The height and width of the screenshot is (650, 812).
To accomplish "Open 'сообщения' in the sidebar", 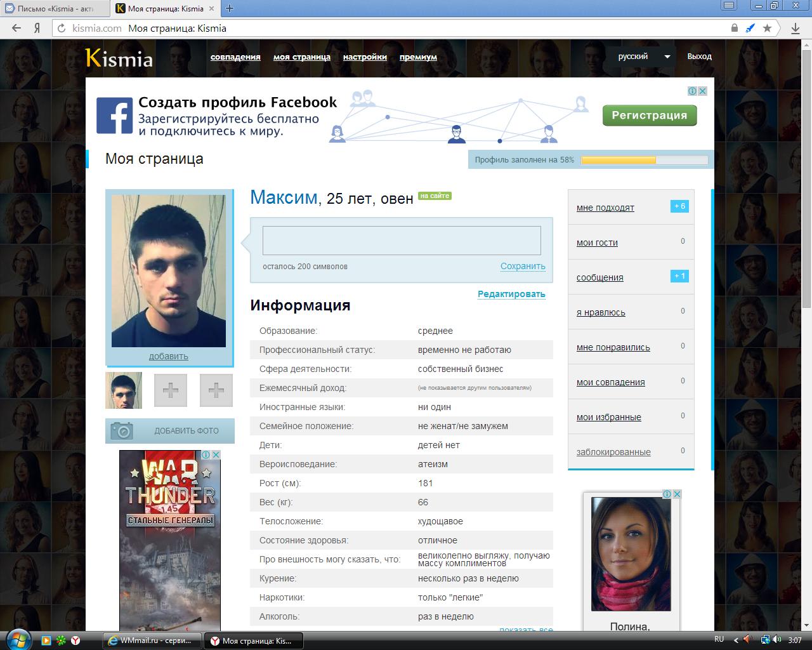I will [x=600, y=277].
